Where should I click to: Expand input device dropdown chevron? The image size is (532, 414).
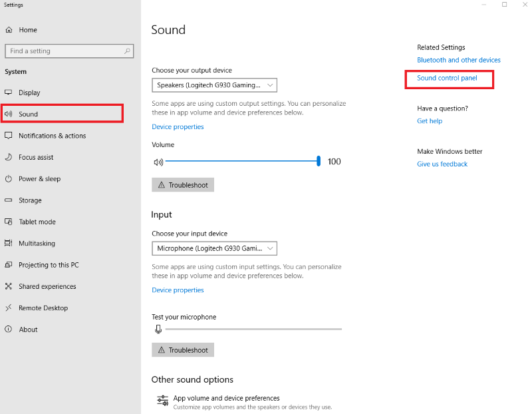tap(270, 249)
